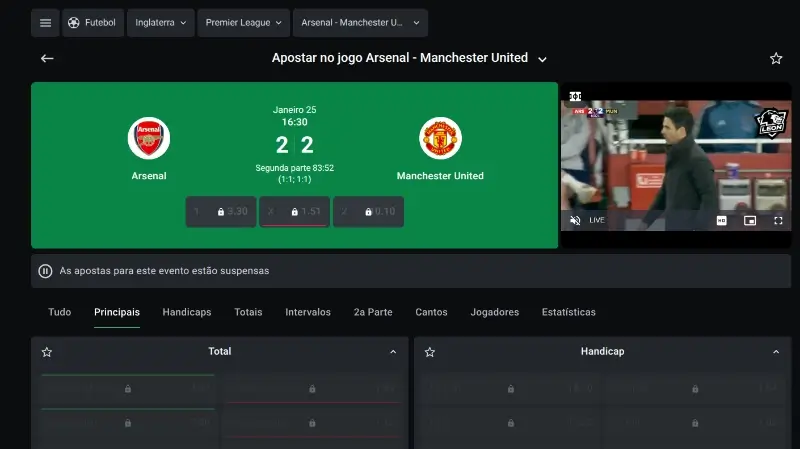The width and height of the screenshot is (800, 449).
Task: Click the Arsenal club crest
Action: coord(149,138)
